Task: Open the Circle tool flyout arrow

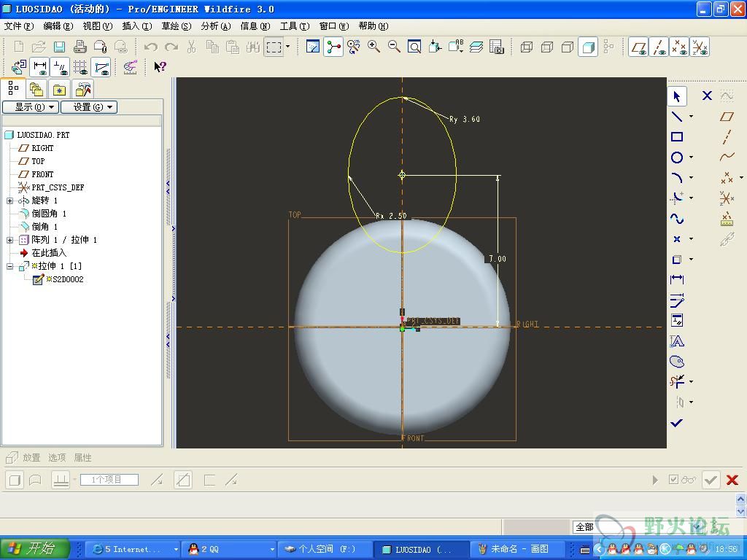Action: 691,157
